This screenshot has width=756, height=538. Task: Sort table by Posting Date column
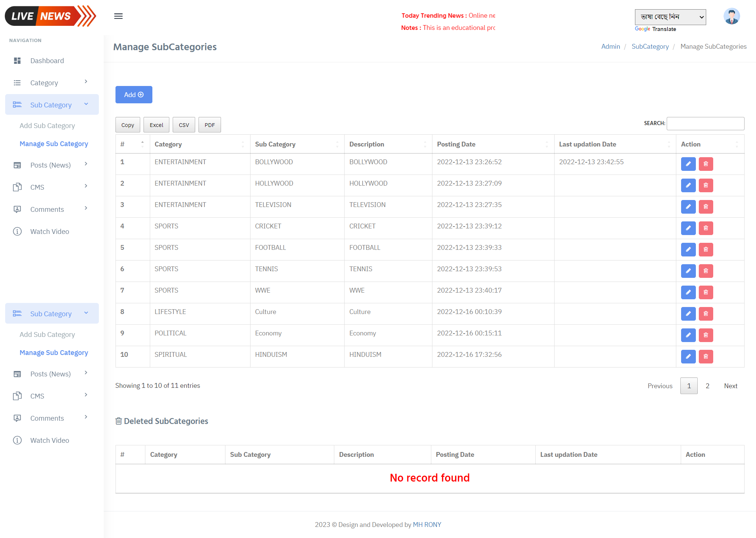[x=456, y=144]
